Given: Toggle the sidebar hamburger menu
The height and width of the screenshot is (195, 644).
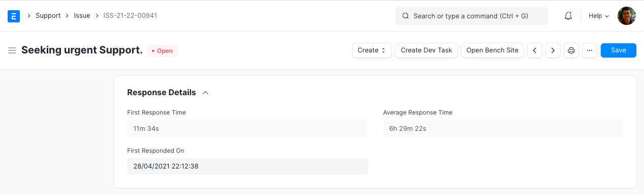Looking at the screenshot, I should coord(12,50).
